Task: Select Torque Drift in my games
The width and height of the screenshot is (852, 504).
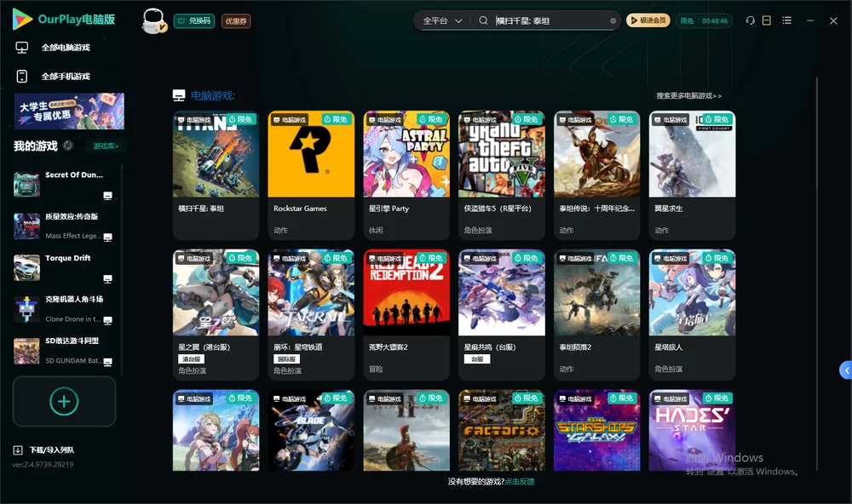Action: (64, 267)
